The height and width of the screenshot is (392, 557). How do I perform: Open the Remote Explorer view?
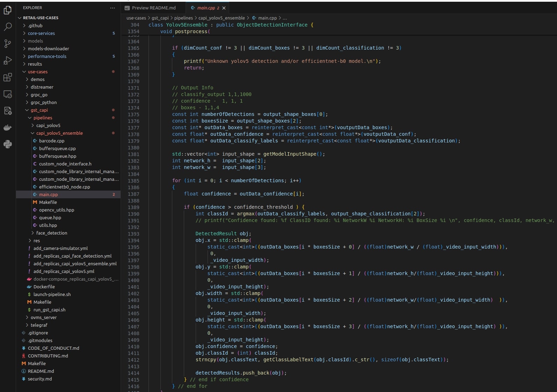8,94
